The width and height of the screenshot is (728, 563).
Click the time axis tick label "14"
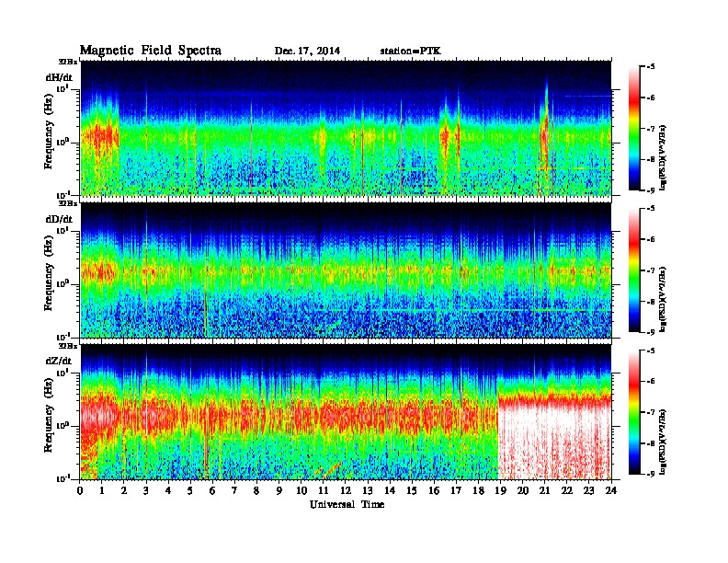coord(390,491)
